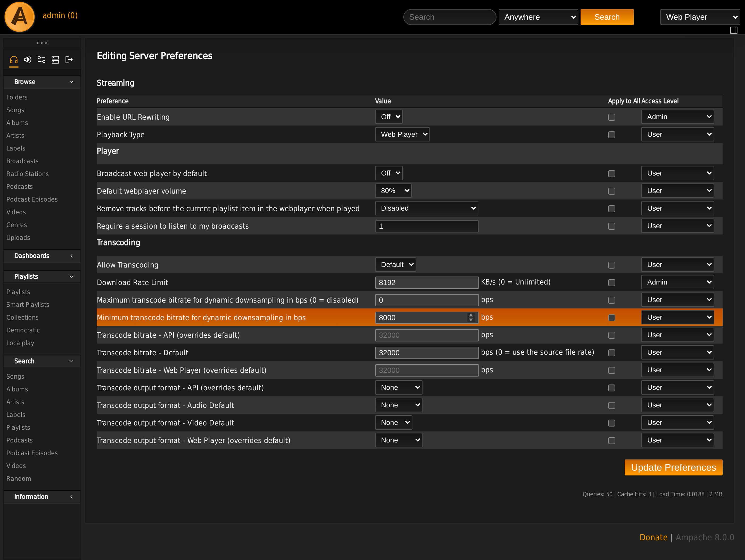745x560 pixels.
Task: Check Apply to All for Default webplayer volume
Action: [612, 191]
